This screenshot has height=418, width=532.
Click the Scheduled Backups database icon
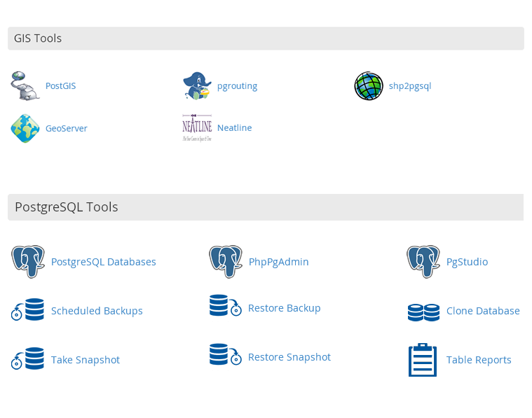(x=28, y=310)
